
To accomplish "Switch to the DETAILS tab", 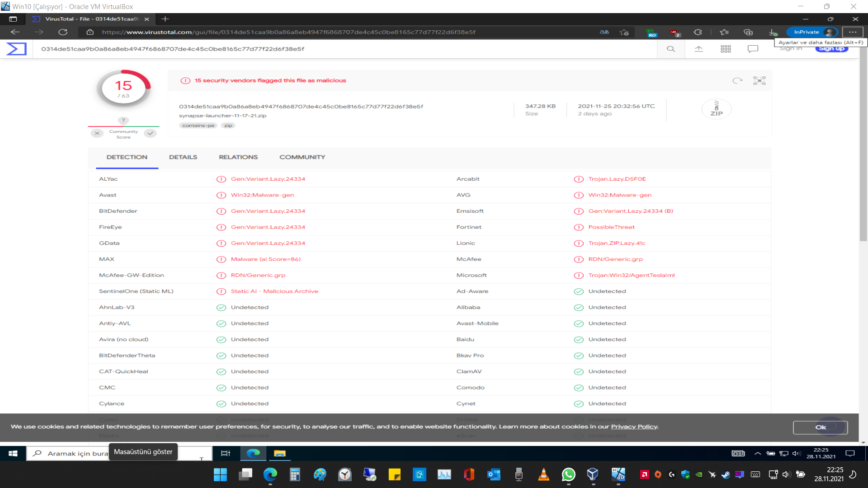I will (183, 157).
